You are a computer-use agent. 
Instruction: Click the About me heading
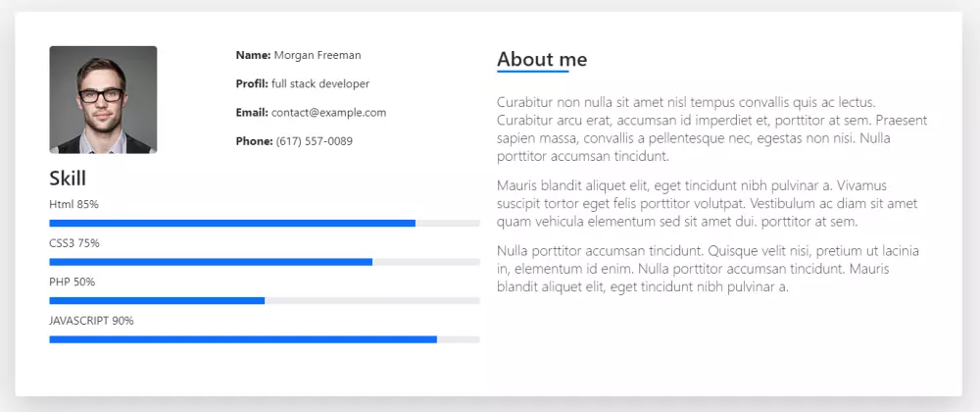point(542,60)
